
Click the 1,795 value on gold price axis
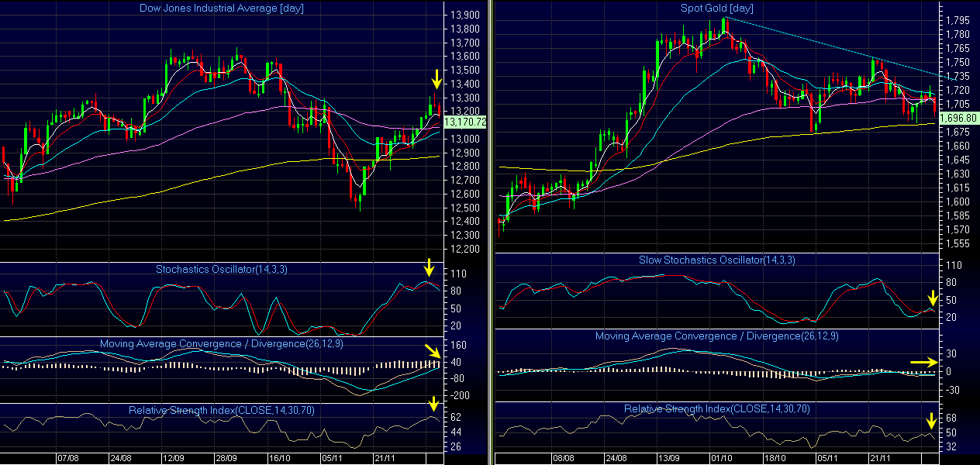click(958, 20)
